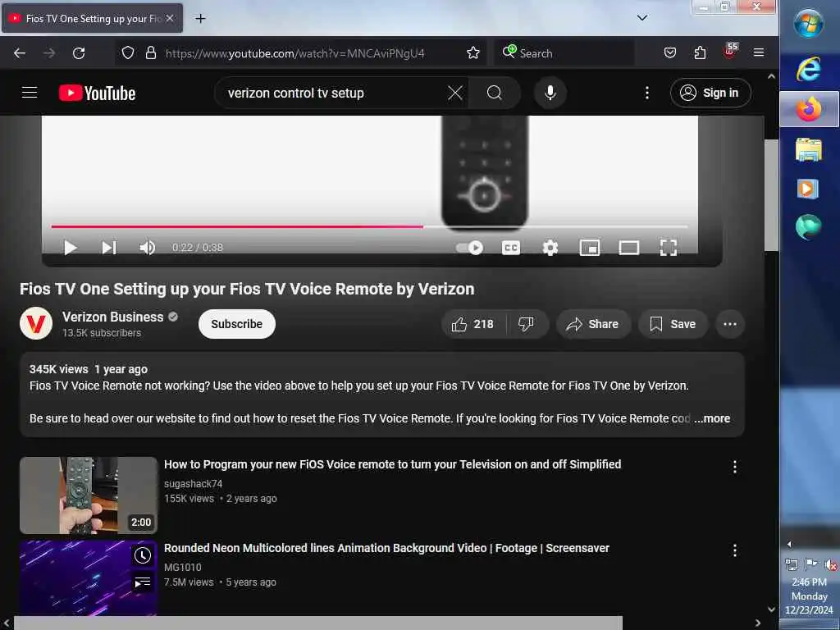840x630 pixels.
Task: Open the Verizon Business channel avatar
Action: click(x=36, y=323)
